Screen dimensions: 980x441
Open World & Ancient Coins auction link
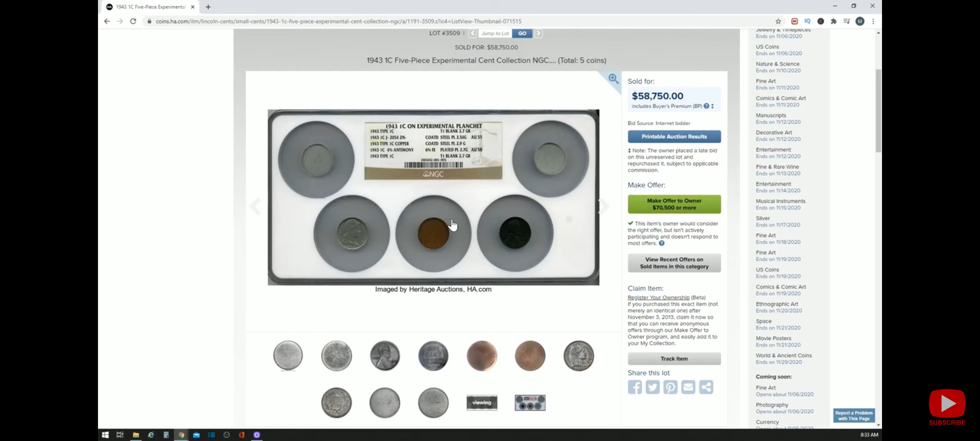[x=784, y=356]
